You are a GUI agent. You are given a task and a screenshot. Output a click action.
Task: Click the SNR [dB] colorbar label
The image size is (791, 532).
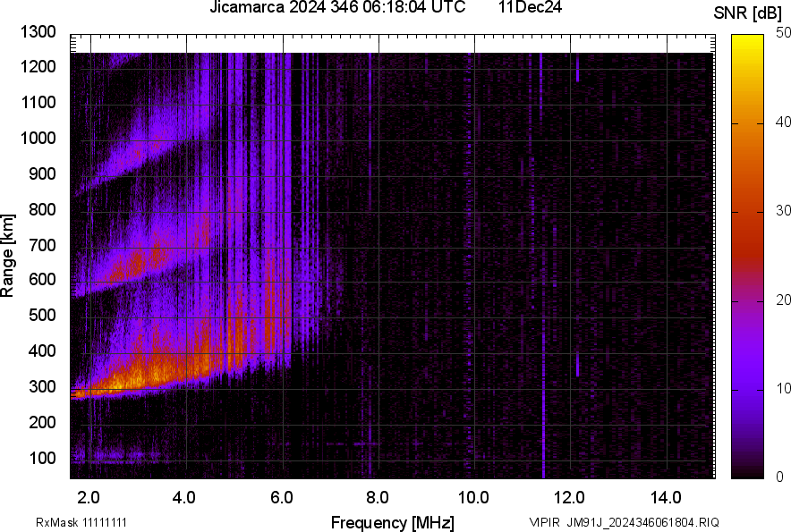pyautogui.click(x=749, y=13)
